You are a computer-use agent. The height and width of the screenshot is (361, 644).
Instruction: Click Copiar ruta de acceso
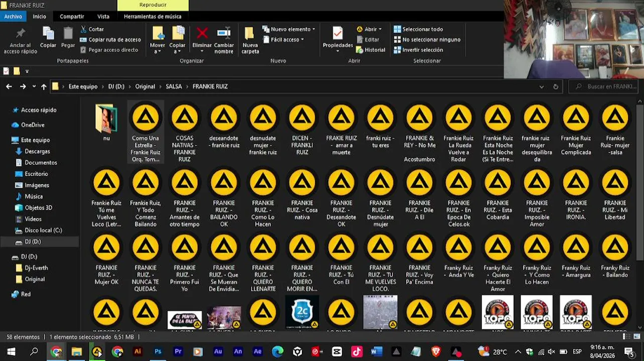pyautogui.click(x=110, y=40)
